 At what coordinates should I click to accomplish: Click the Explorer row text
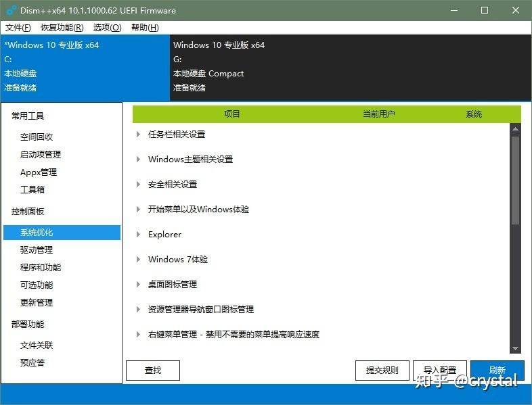pyautogui.click(x=164, y=234)
